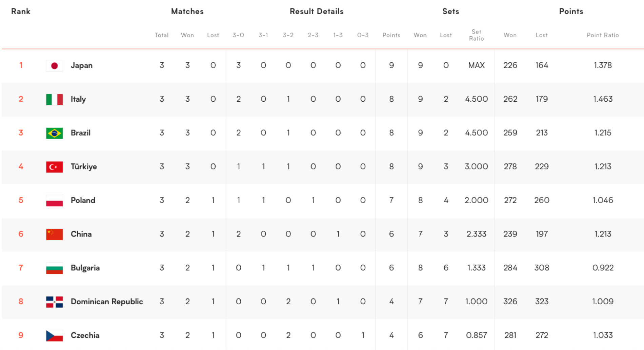Click the Poland flag icon
This screenshot has height=350, width=644.
(x=54, y=201)
